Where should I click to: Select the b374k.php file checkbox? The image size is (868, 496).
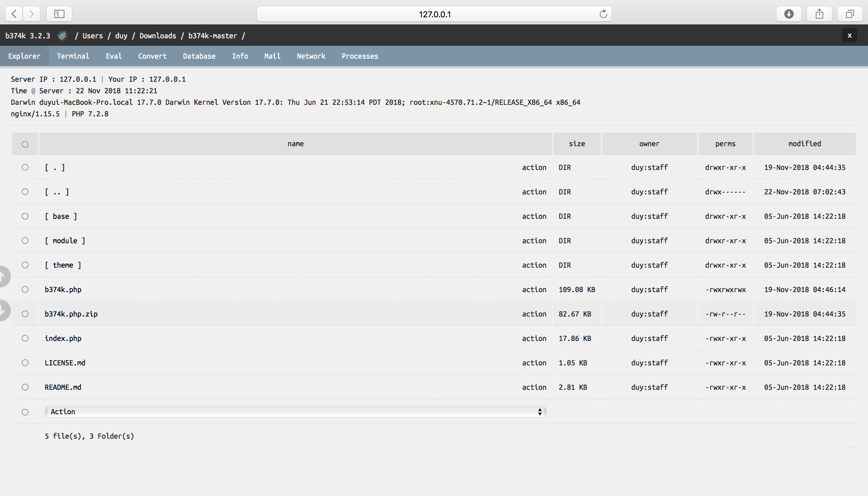pos(25,289)
